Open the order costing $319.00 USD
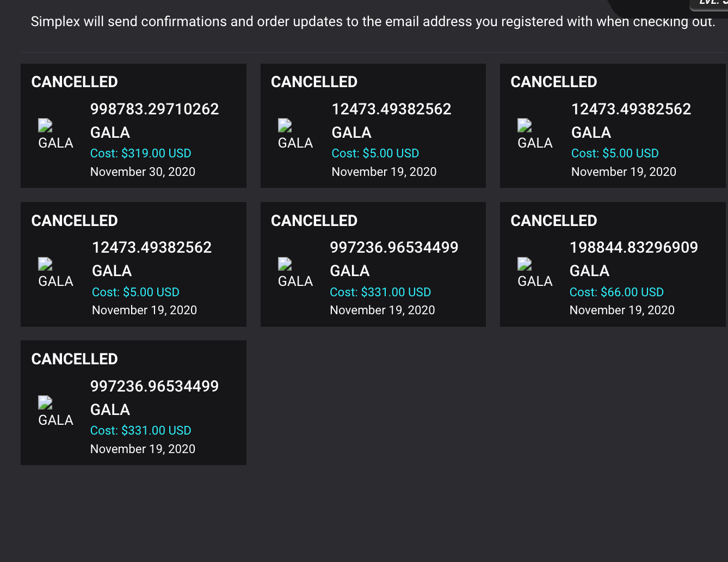This screenshot has width=728, height=562. (133, 126)
